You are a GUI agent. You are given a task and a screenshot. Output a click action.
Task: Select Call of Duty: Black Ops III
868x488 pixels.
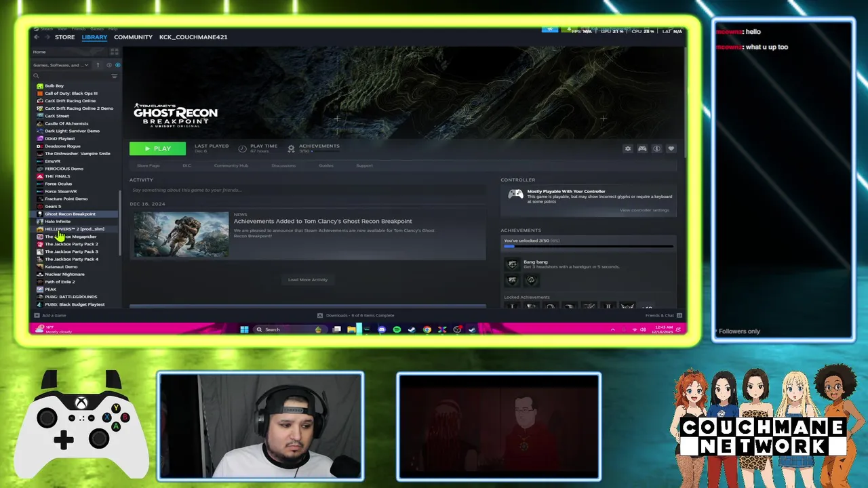tap(71, 94)
